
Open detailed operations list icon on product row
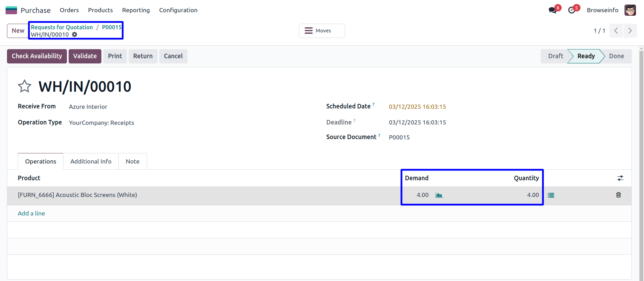point(551,195)
